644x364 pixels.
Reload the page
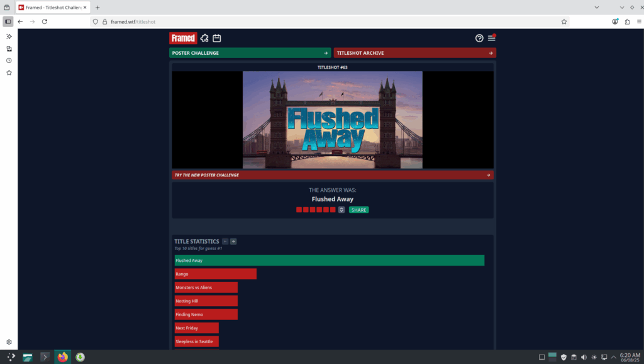pyautogui.click(x=45, y=21)
